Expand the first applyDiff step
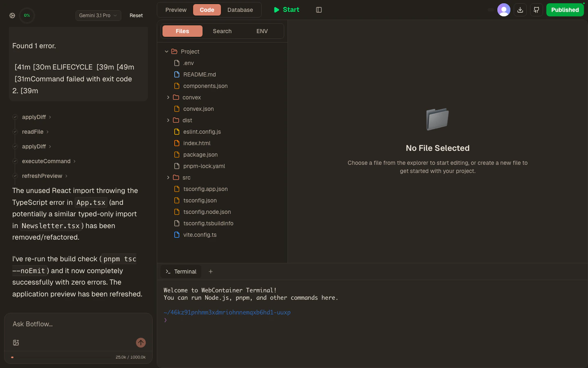Screen dimensions: 588x368 (x=37, y=117)
